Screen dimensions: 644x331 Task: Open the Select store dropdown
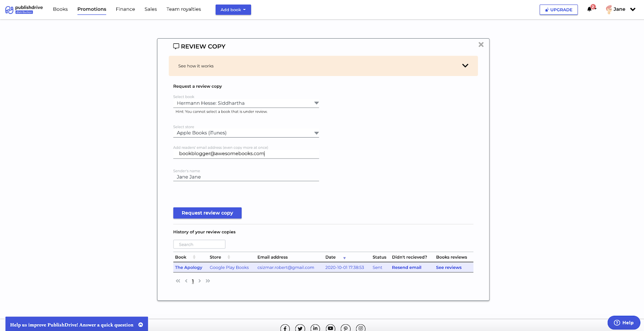pyautogui.click(x=246, y=133)
